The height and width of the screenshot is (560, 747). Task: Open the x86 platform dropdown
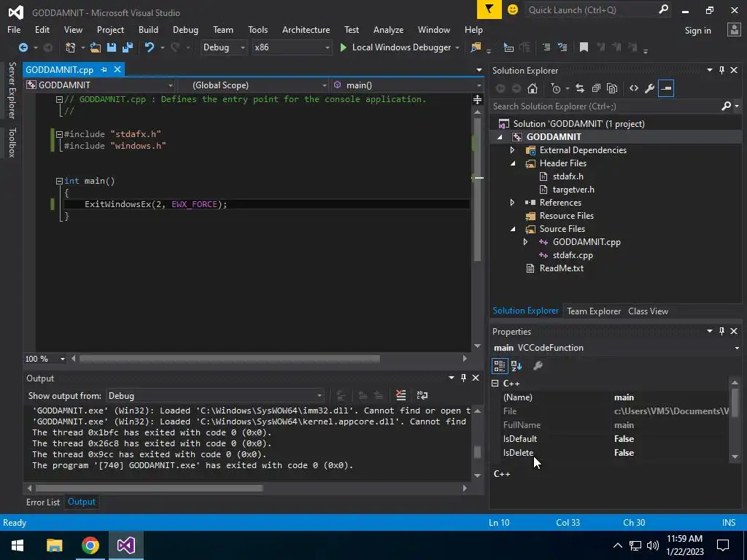click(x=292, y=47)
